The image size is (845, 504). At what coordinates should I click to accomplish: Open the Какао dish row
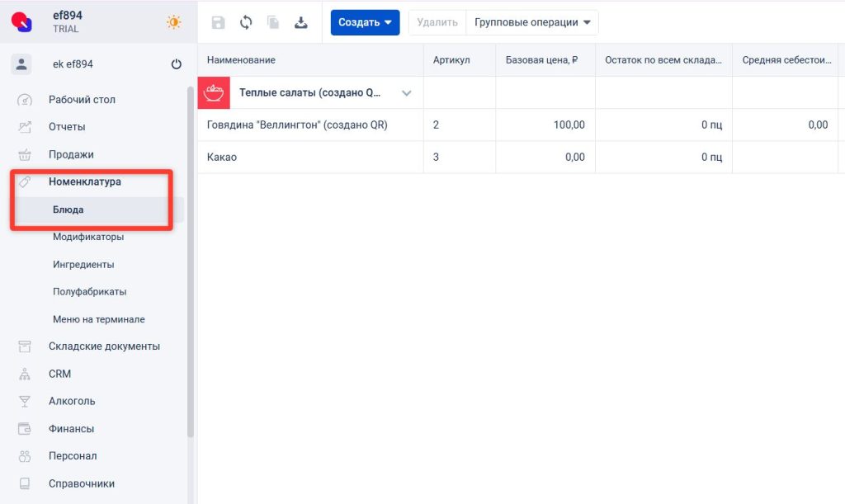222,157
